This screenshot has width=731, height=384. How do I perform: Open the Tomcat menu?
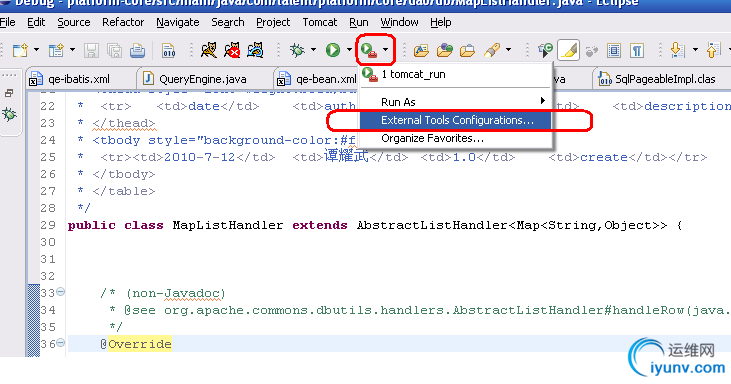(319, 22)
